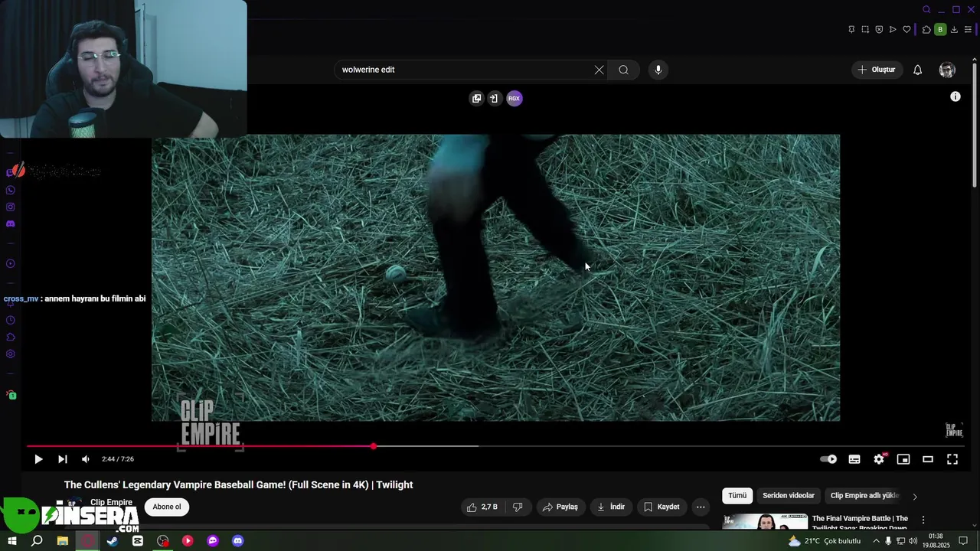Viewport: 980px width, 551px height.
Task: Open browser extensions puzzle icon
Action: [x=926, y=30]
